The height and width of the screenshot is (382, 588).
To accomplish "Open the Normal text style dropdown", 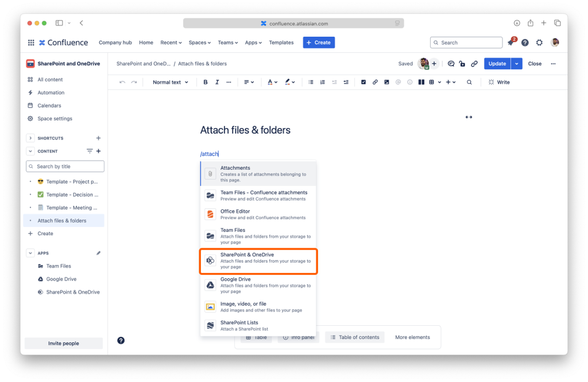I will click(170, 83).
